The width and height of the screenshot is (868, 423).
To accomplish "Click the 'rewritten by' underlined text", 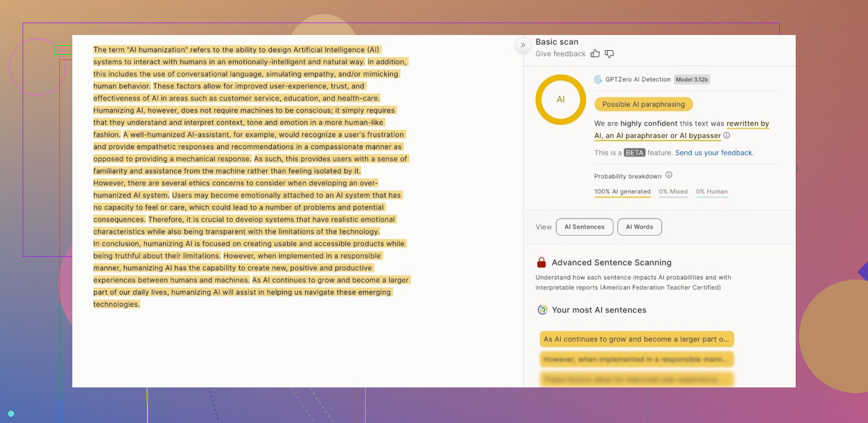I will 748,124.
